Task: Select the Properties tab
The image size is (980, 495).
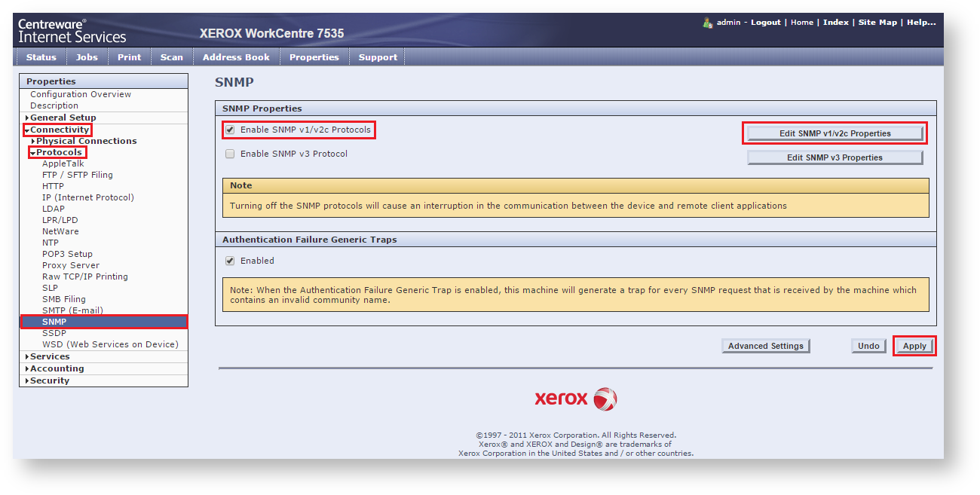Action: click(314, 57)
